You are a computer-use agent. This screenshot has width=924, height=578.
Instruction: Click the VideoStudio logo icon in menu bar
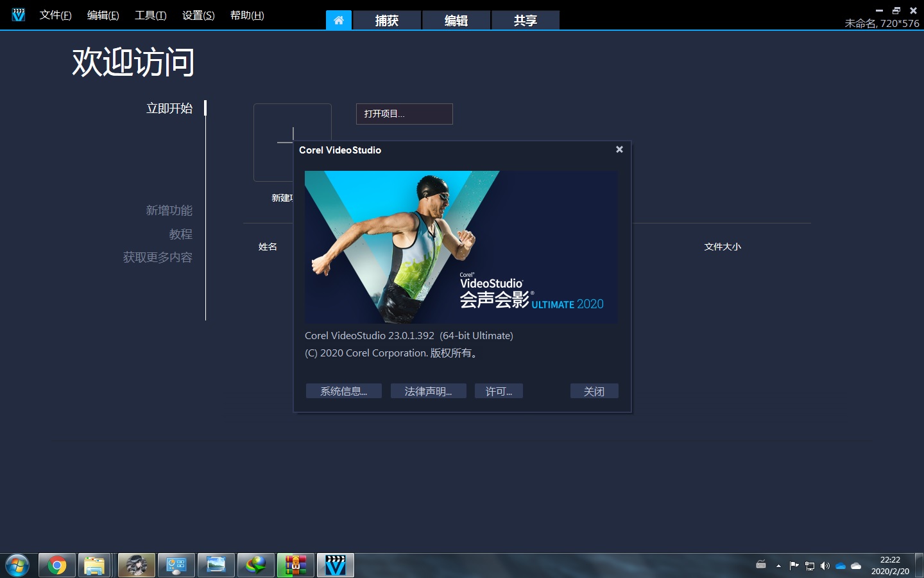[18, 15]
